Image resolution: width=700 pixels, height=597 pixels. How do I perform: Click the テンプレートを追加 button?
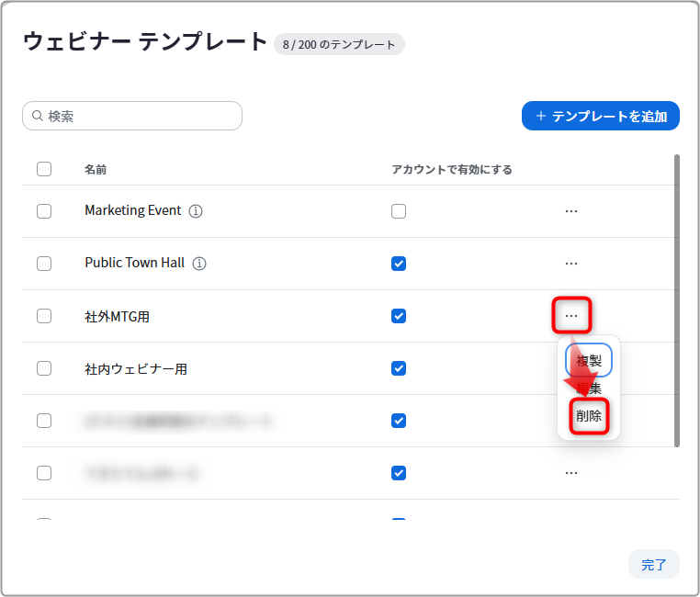tap(601, 116)
